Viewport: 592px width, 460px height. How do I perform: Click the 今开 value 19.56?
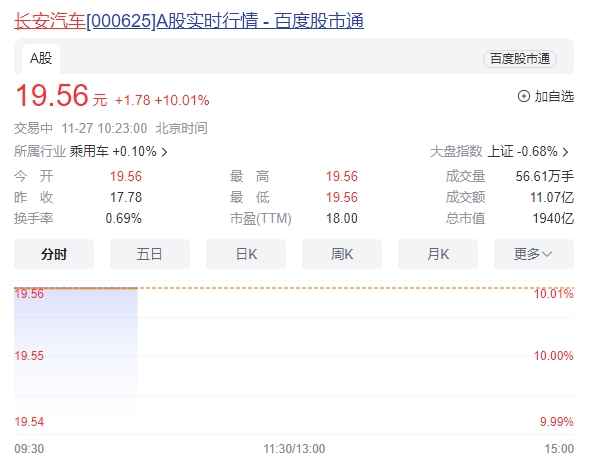coord(126,176)
